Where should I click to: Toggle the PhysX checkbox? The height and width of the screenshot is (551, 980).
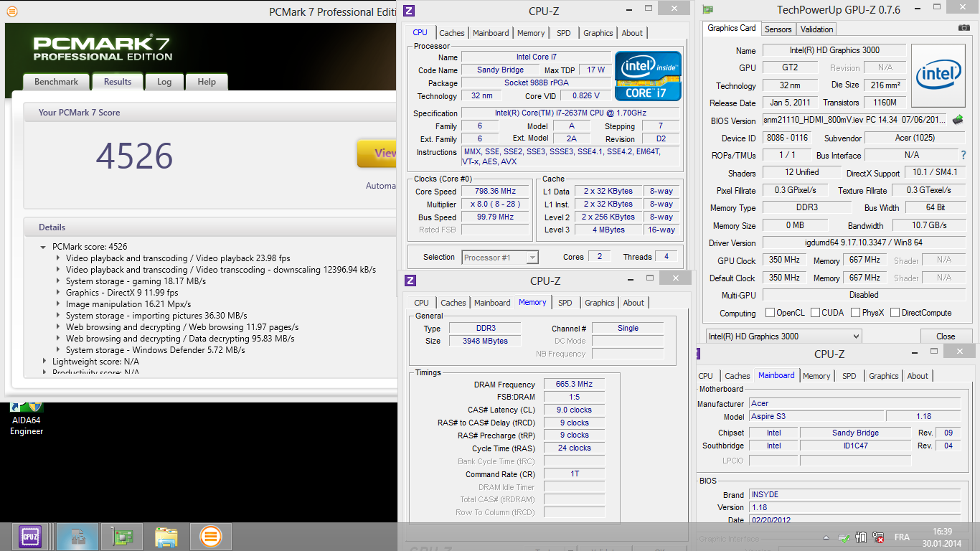coord(855,313)
